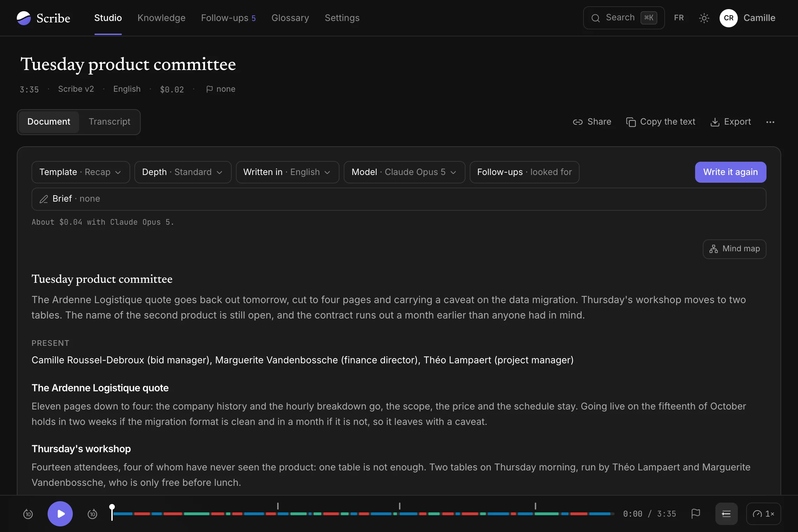Open the three-dots more options menu

click(x=770, y=122)
